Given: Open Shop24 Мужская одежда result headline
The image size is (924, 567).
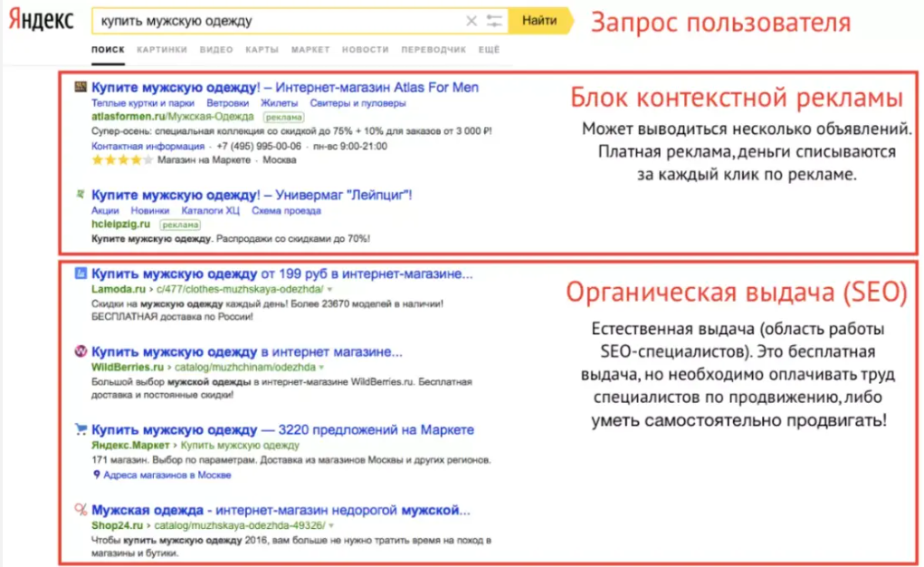Looking at the screenshot, I should 281,510.
